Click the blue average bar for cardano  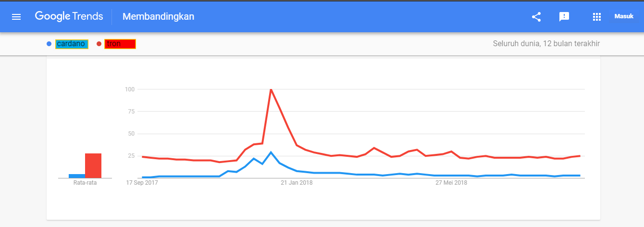click(x=77, y=176)
